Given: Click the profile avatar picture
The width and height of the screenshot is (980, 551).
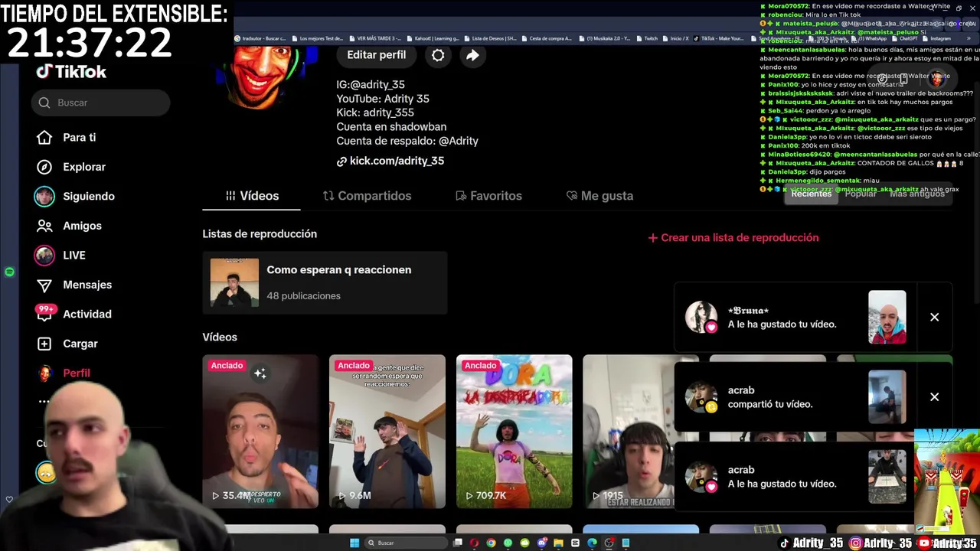Looking at the screenshot, I should click(264, 77).
